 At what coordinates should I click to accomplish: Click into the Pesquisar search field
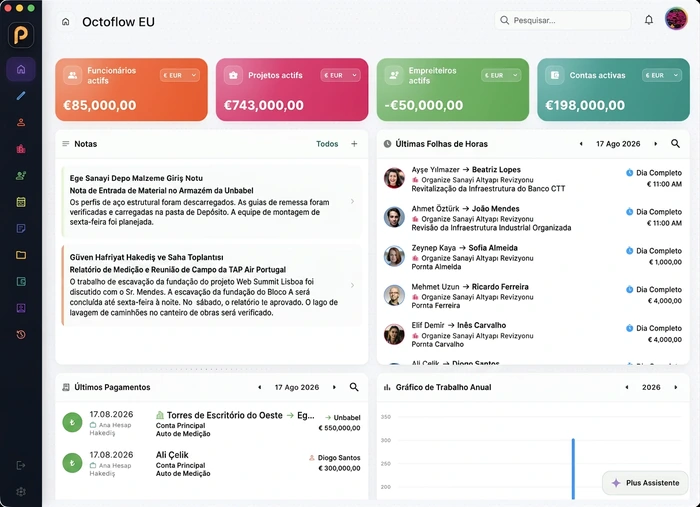tap(563, 21)
